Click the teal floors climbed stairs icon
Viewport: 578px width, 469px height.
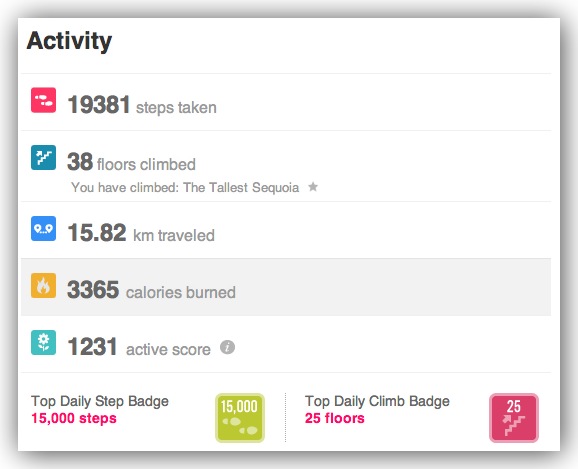(x=43, y=157)
